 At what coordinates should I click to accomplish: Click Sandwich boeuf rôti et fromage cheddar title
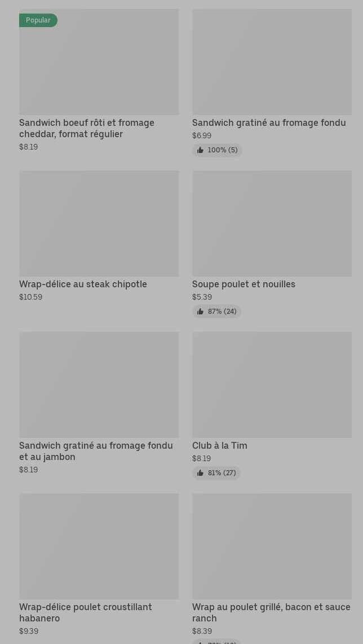(87, 129)
